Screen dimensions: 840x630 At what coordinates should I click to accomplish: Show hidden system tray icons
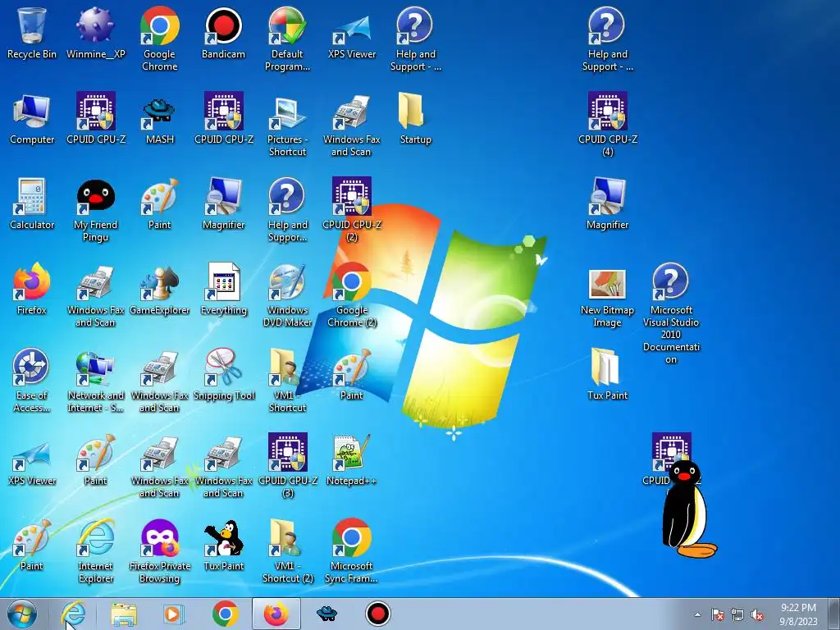point(697,614)
